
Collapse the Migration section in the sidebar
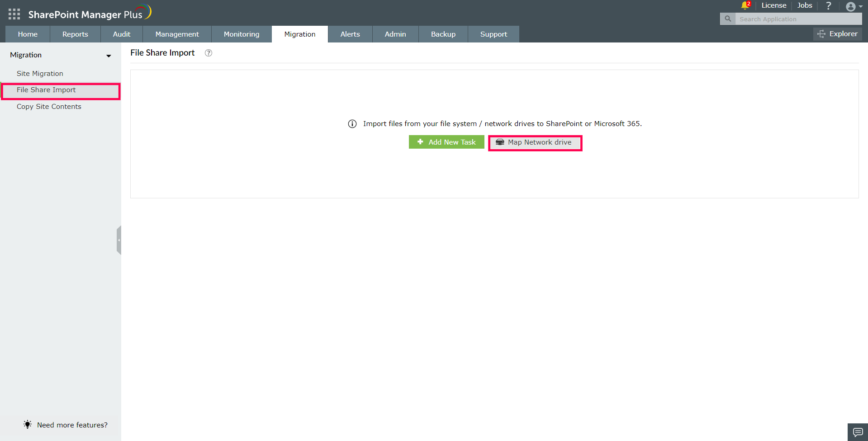109,56
